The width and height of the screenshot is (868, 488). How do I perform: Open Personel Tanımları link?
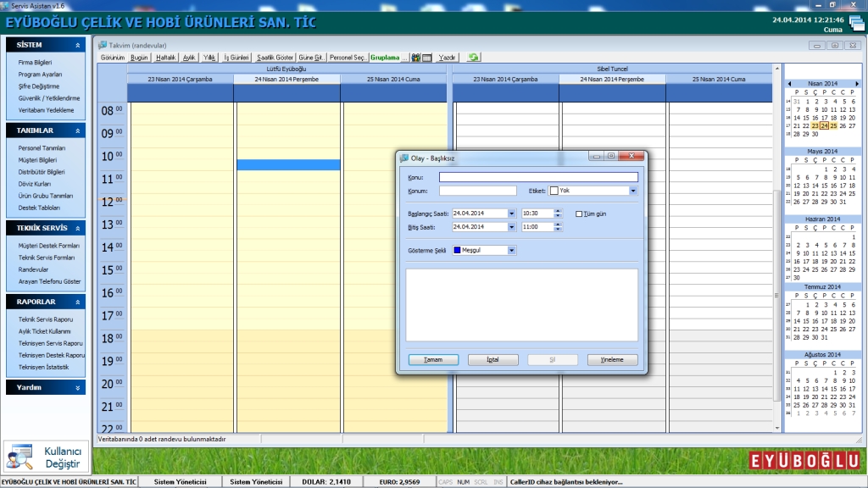(x=42, y=148)
